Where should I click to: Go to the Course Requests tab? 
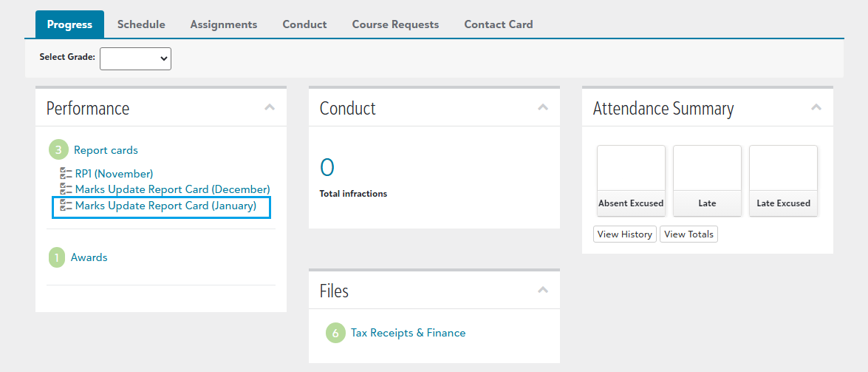pos(395,24)
